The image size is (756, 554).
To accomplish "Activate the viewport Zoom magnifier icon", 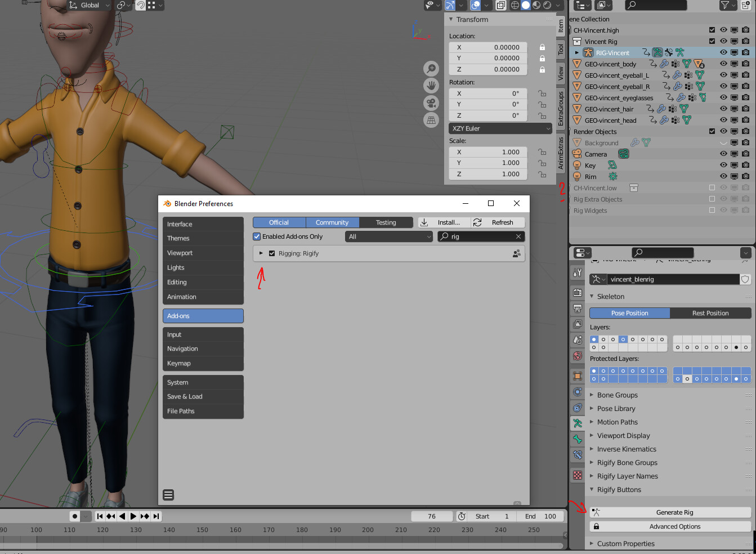I will point(431,68).
